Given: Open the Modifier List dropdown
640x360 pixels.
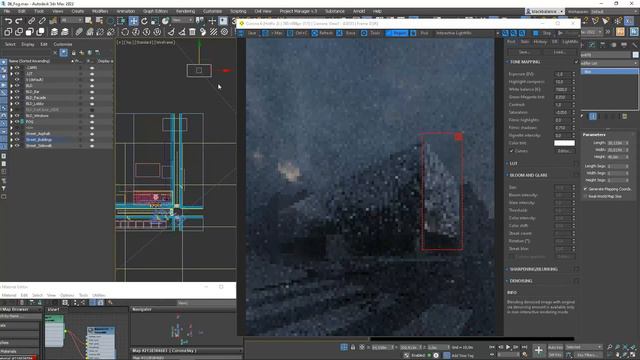Looking at the screenshot, I should click(x=609, y=63).
